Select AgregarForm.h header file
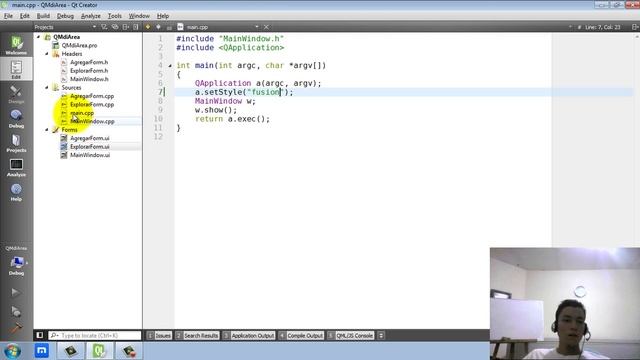 tap(89, 62)
